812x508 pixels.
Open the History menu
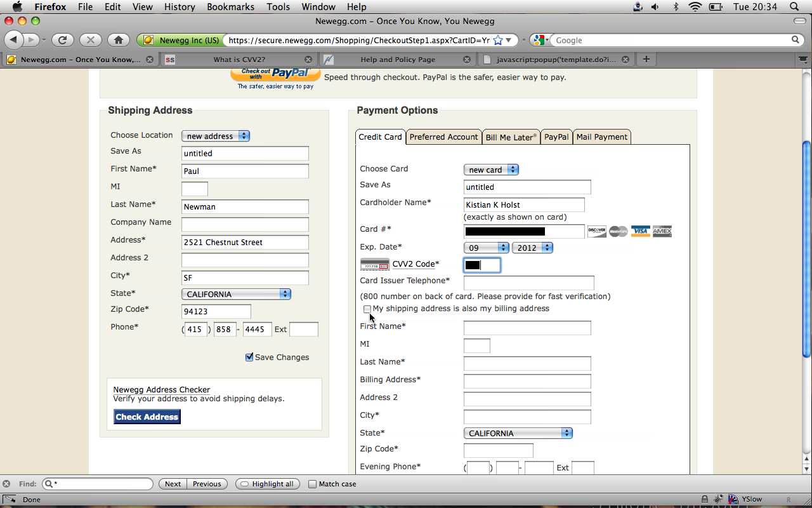(x=180, y=7)
